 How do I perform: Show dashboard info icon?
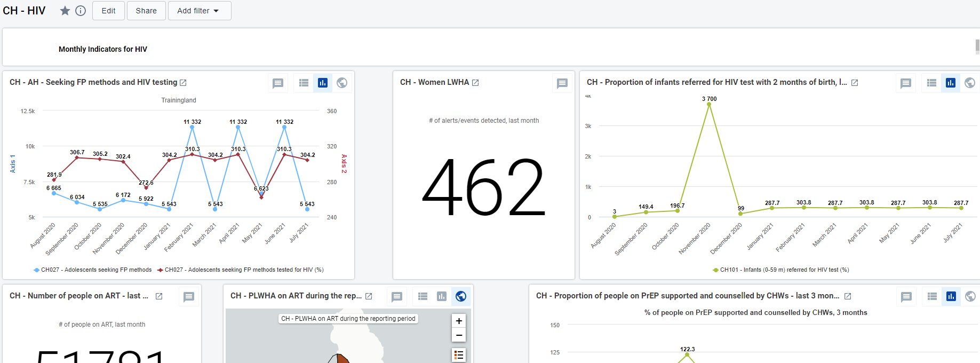click(81, 11)
